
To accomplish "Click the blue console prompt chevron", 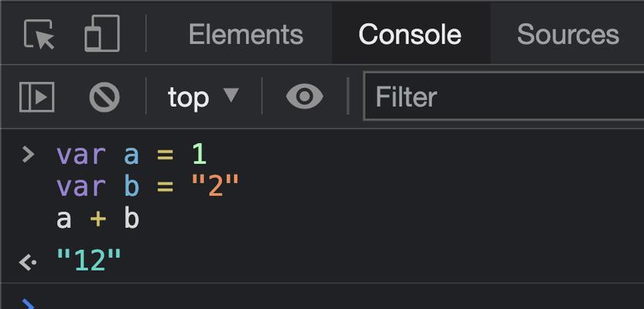I will coord(28,304).
